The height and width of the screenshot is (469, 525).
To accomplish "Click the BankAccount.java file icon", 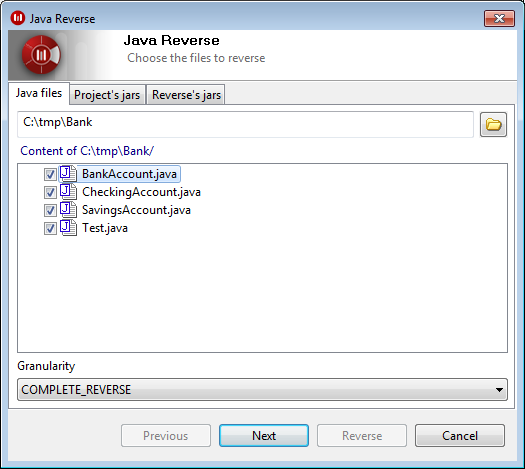I will tap(68, 174).
